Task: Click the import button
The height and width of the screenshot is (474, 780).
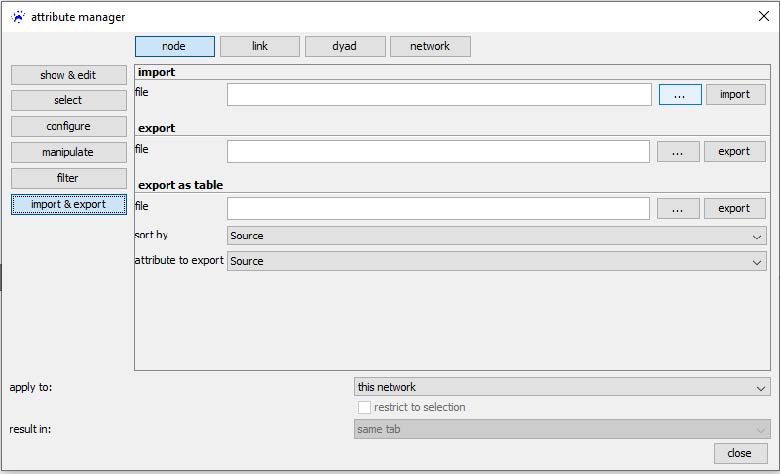Action: (x=735, y=94)
